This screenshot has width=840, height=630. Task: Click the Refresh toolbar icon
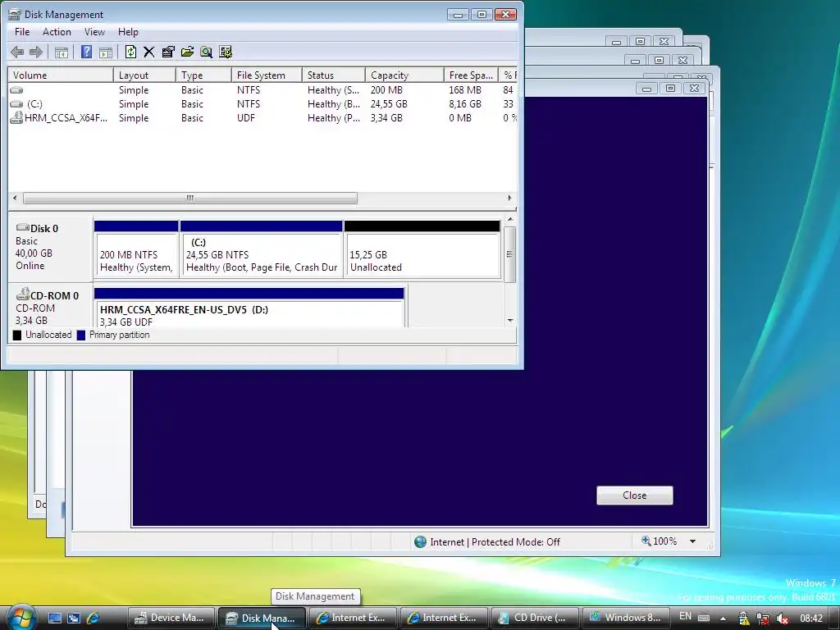click(x=130, y=52)
